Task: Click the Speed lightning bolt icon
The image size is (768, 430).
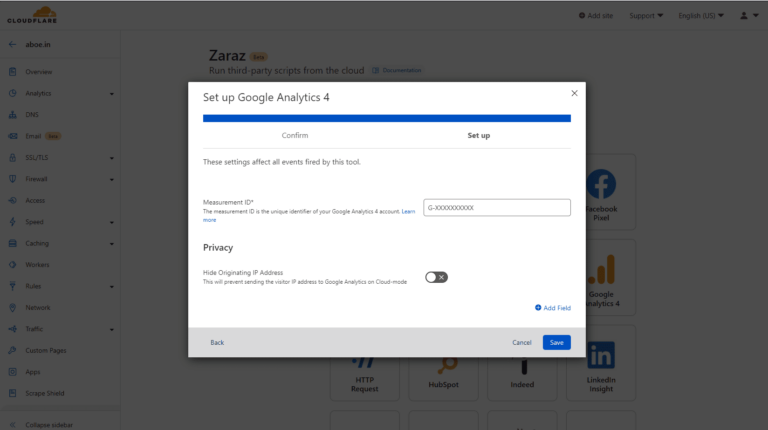Action: 13,222
